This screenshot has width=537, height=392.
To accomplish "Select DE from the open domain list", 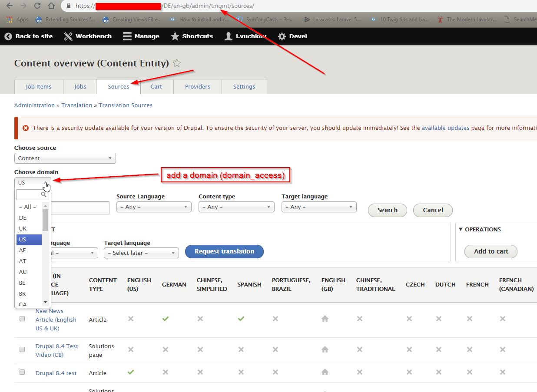I will pyautogui.click(x=23, y=217).
